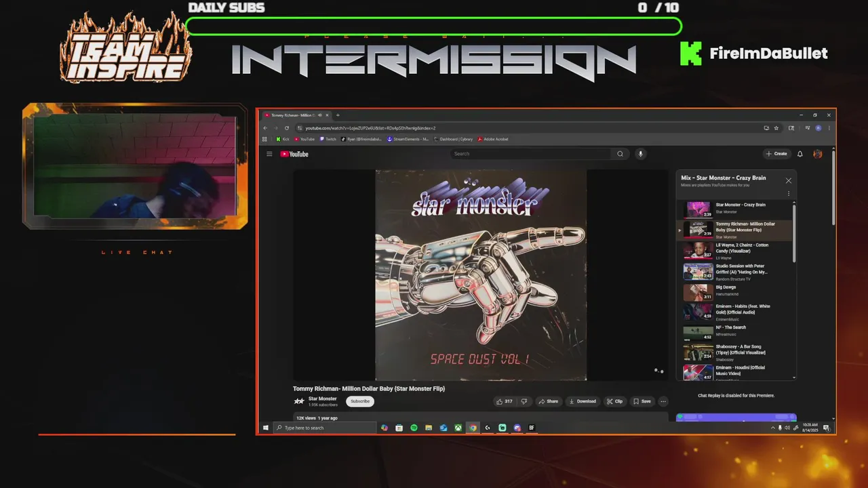Open File Explorer from the taskbar
This screenshot has height=488, width=868.
click(429, 428)
